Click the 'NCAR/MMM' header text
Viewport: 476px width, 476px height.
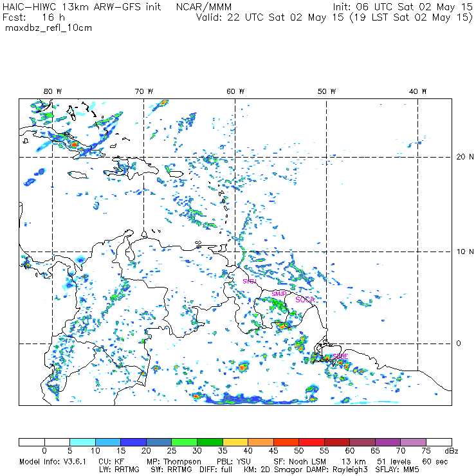[x=204, y=7]
